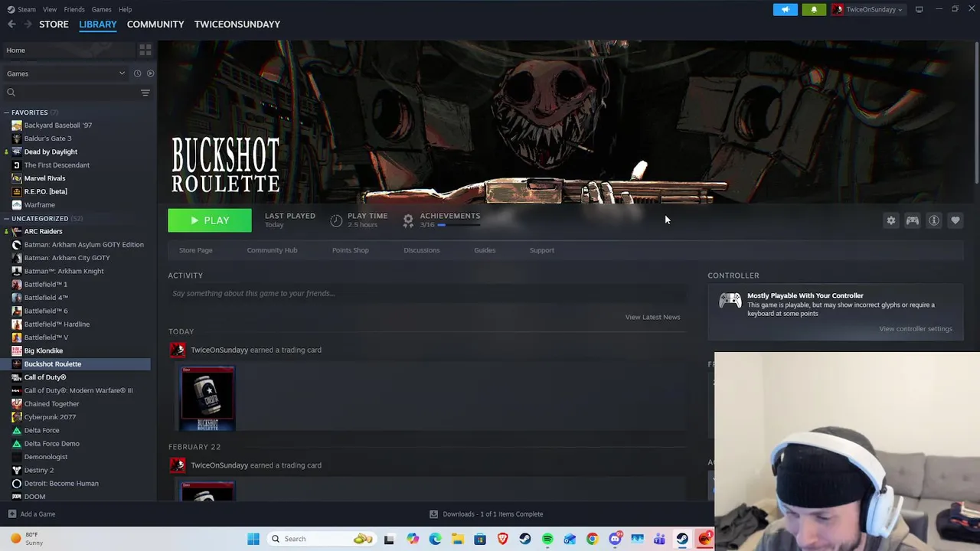Screen dimensions: 980x551
Task: Open Microsoft Edge from the taskbar
Action: click(x=435, y=539)
